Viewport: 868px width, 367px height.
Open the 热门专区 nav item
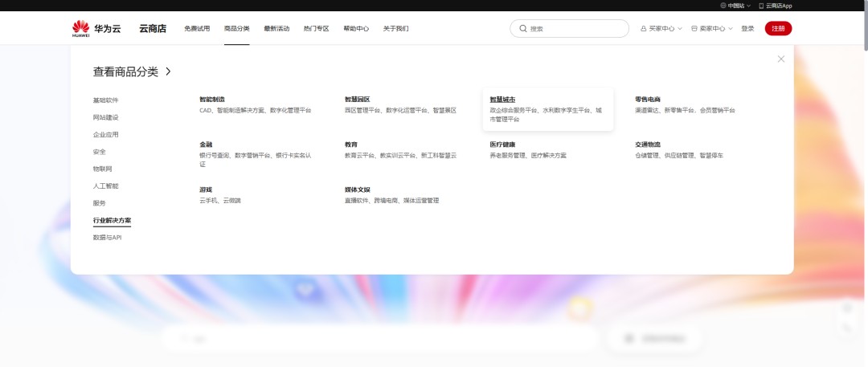[316, 29]
